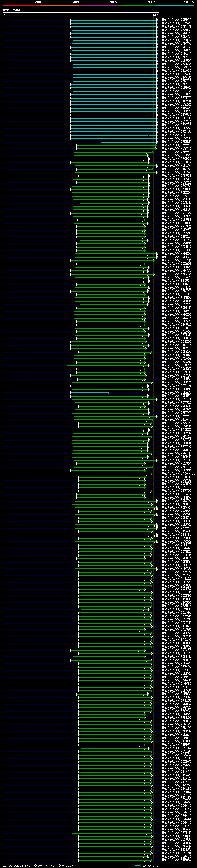Select hit label UniRef100_Q7XAC6
This screenshot has height=868, width=197.
tap(177, 30)
